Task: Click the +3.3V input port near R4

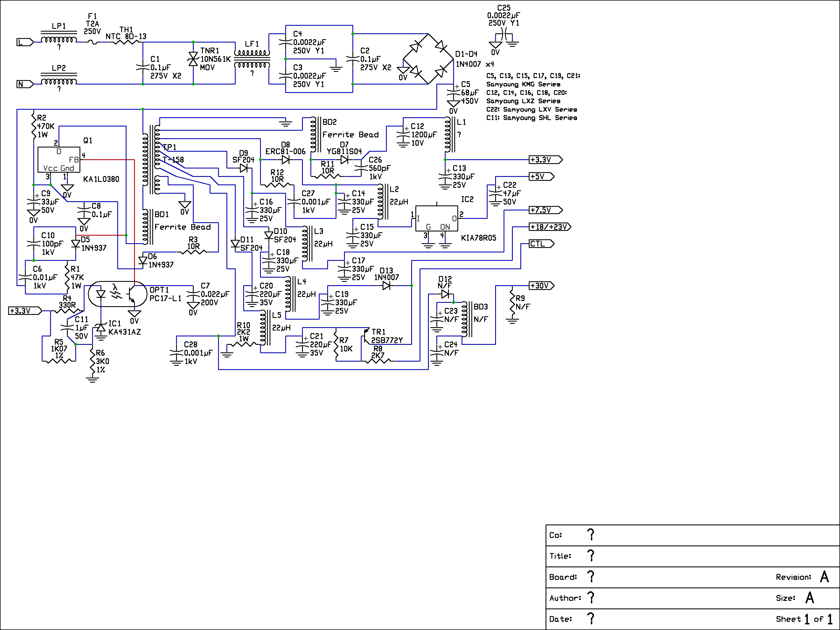Action: (x=25, y=311)
